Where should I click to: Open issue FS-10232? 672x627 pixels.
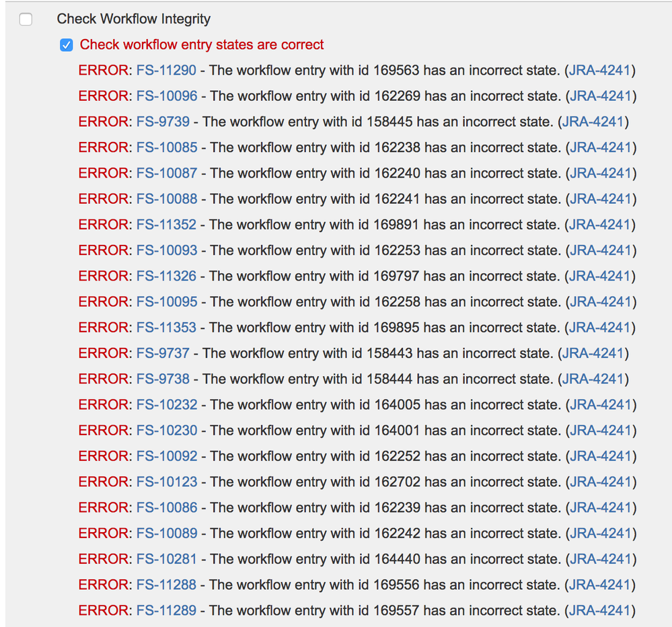tap(165, 404)
